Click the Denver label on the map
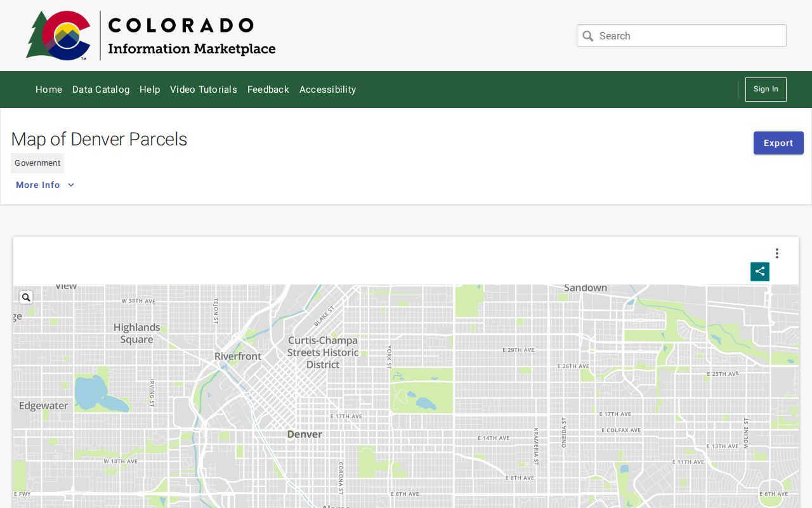The image size is (812, 508). tap(304, 434)
